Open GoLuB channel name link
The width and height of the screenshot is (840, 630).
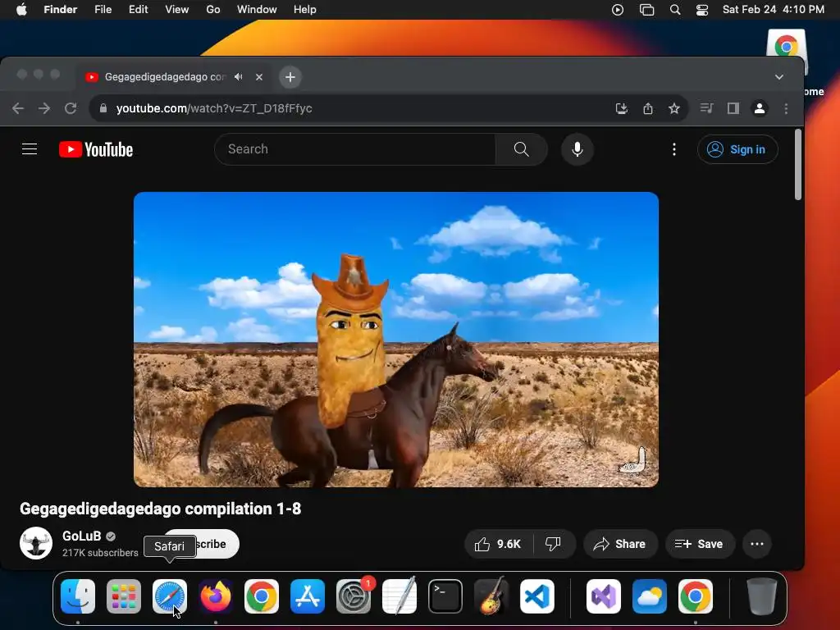coord(81,536)
